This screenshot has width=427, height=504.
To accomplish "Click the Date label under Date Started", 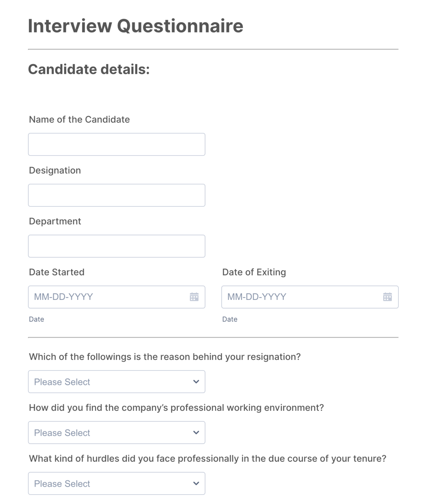I will point(36,319).
